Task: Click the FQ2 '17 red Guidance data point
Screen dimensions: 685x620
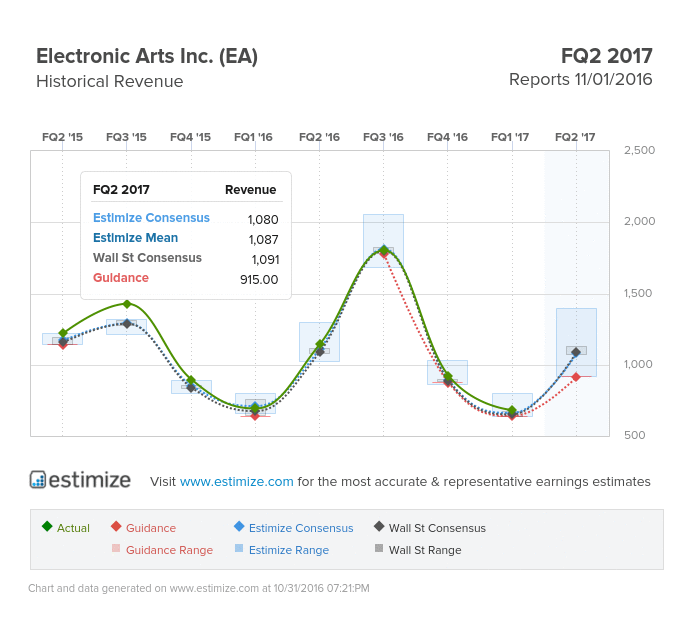Action: click(x=576, y=377)
